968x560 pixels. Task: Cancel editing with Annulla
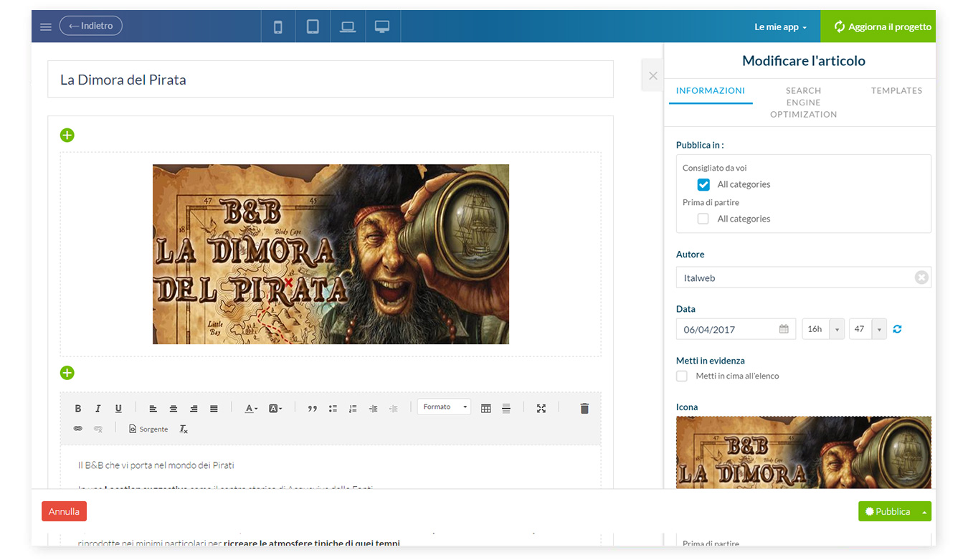(x=64, y=511)
